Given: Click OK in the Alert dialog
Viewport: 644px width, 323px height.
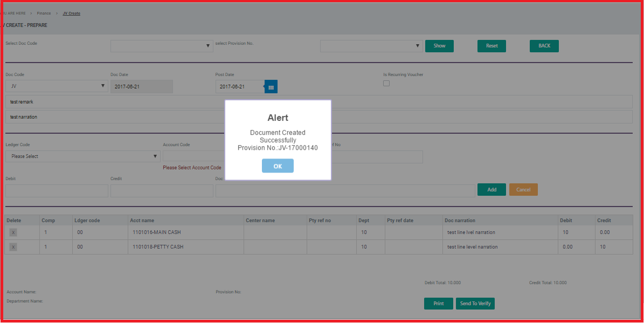Looking at the screenshot, I should pyautogui.click(x=278, y=166).
